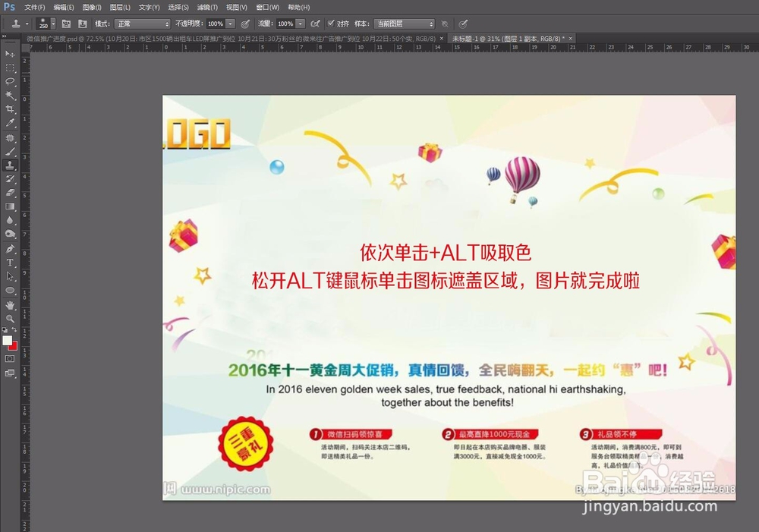Toggle pressure control for opacity
This screenshot has height=532, width=759.
pos(245,24)
